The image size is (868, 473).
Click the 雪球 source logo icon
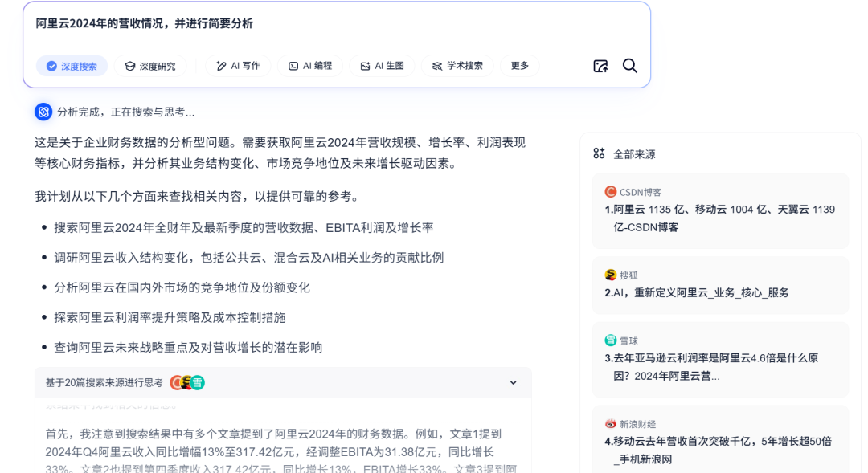pos(611,340)
